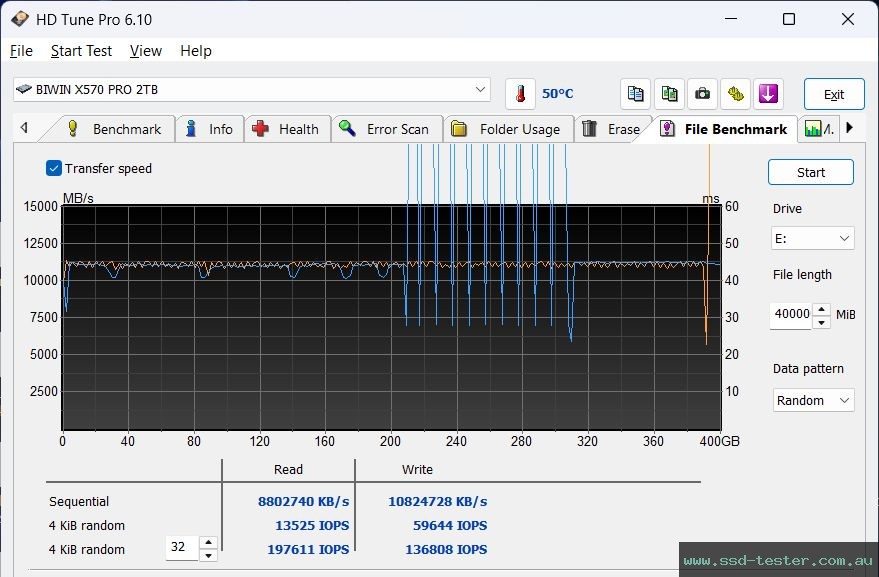Click the purple download arrow icon
879x577 pixels.
pyautogui.click(x=768, y=93)
